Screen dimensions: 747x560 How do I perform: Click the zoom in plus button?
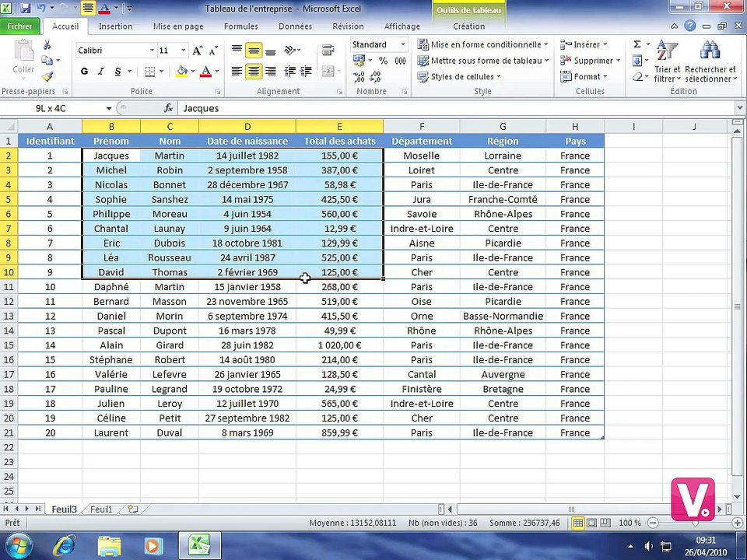pyautogui.click(x=738, y=523)
